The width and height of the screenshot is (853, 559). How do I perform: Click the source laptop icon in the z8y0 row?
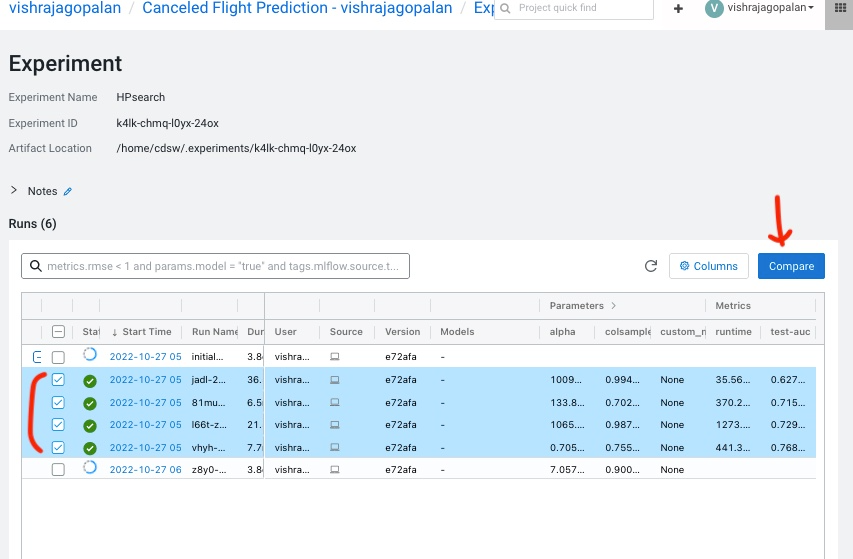tap(335, 470)
